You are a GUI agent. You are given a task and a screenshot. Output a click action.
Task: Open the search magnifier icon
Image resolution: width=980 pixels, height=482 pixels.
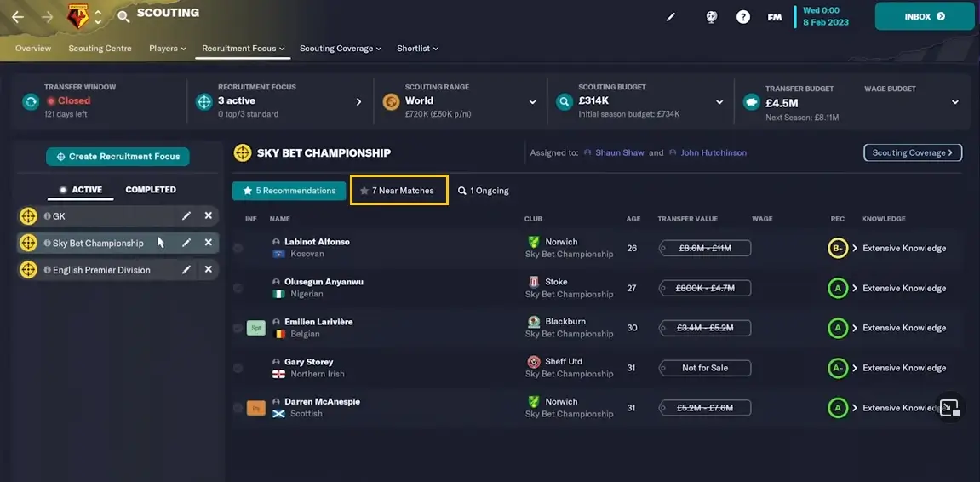click(x=123, y=17)
